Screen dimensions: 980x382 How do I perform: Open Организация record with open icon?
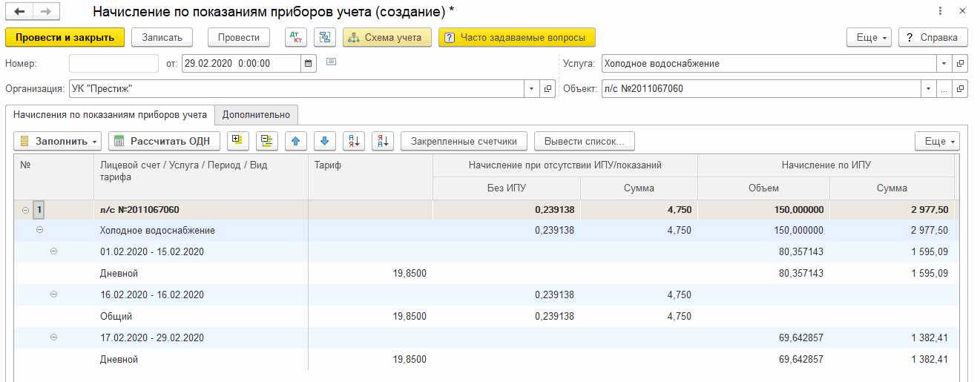(x=548, y=89)
